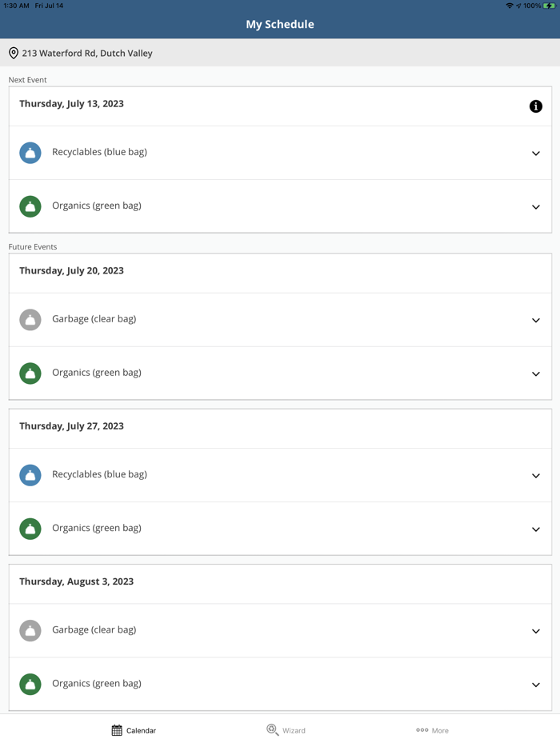Select the Organics (green bag) label for August 3
Image resolution: width=560 pixels, height=747 pixels.
click(x=97, y=684)
